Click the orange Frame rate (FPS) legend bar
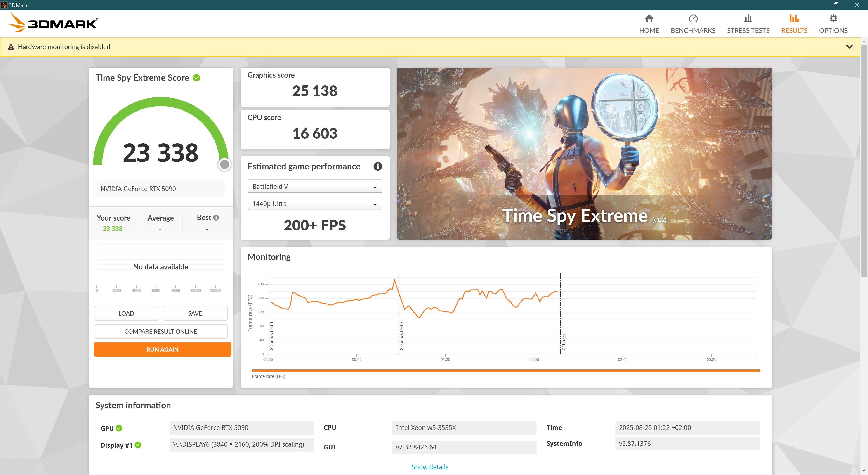This screenshot has width=868, height=475. pos(506,370)
